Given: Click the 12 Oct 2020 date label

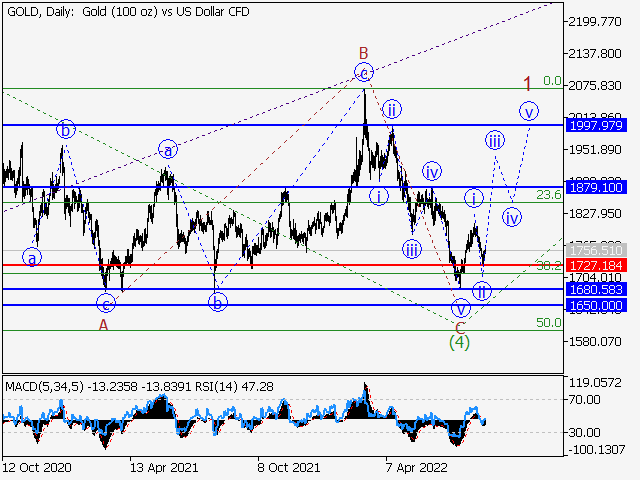Looking at the screenshot, I should click(37, 467).
